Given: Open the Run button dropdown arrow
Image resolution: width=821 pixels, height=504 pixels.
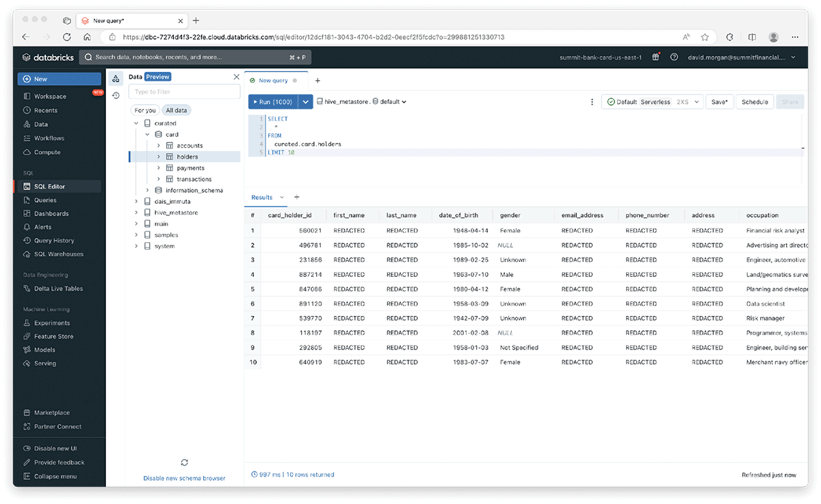Looking at the screenshot, I should coord(306,102).
